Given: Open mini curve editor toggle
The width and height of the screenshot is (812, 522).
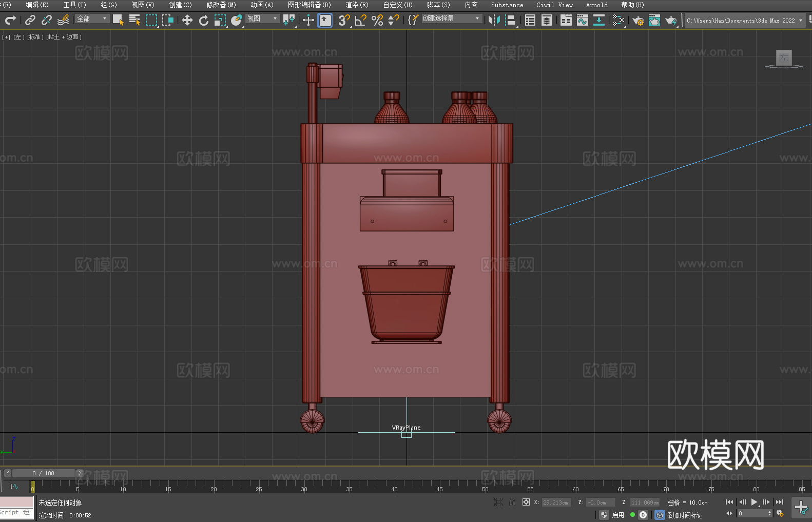Looking at the screenshot, I should click(14, 486).
